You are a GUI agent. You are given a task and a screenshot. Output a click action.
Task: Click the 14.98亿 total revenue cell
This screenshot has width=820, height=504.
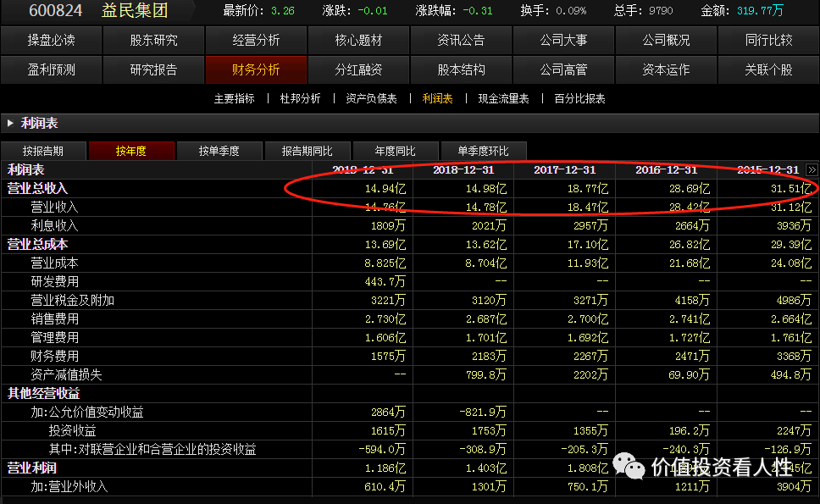[486, 189]
